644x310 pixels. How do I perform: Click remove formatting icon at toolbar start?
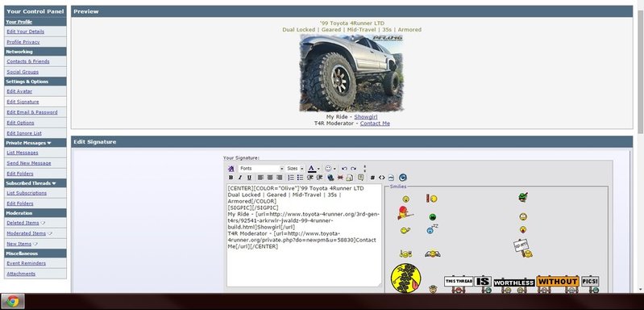point(231,169)
